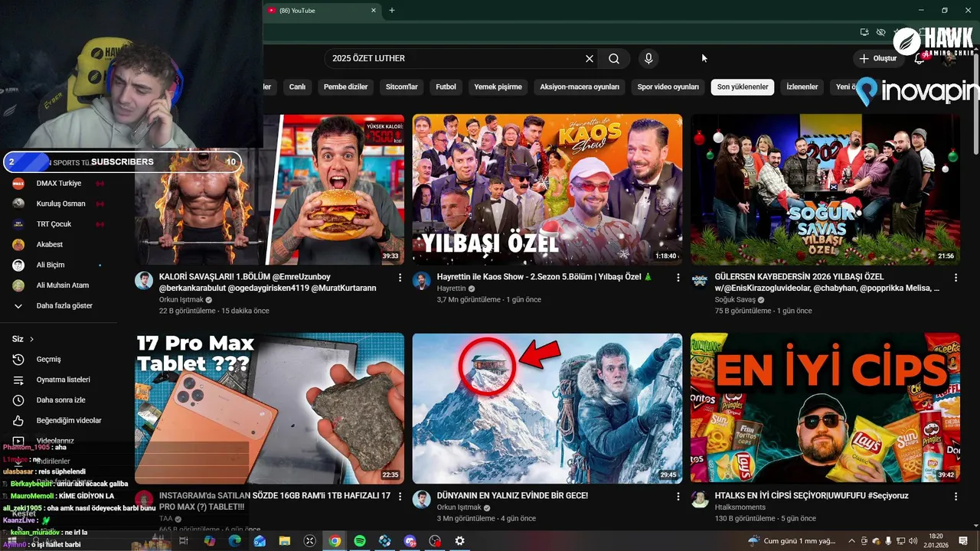The height and width of the screenshot is (551, 980).
Task: Open more options for HTALKS EN İYİ CİPSİ video
Action: pyautogui.click(x=955, y=497)
